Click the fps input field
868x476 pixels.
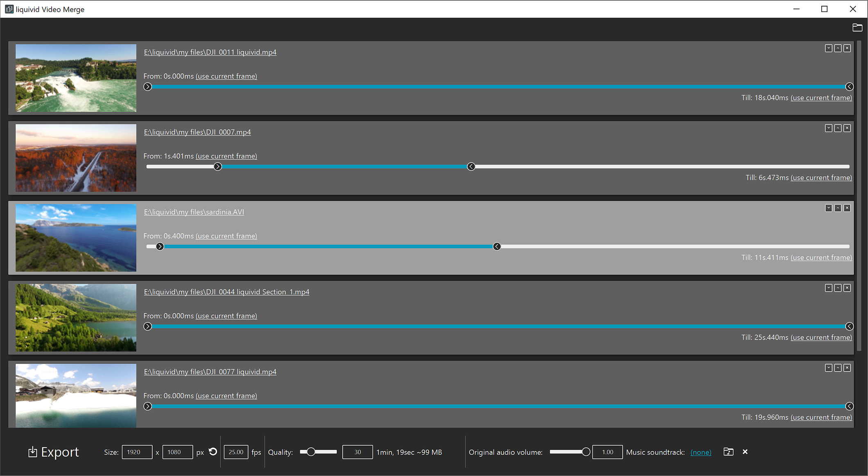coord(236,452)
